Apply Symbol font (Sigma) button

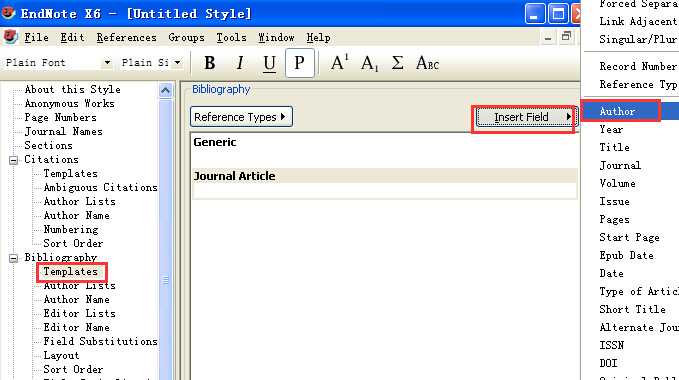coord(398,63)
